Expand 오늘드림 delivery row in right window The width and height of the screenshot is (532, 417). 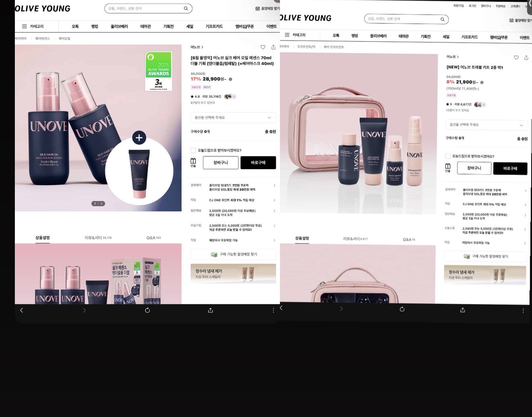486,230
